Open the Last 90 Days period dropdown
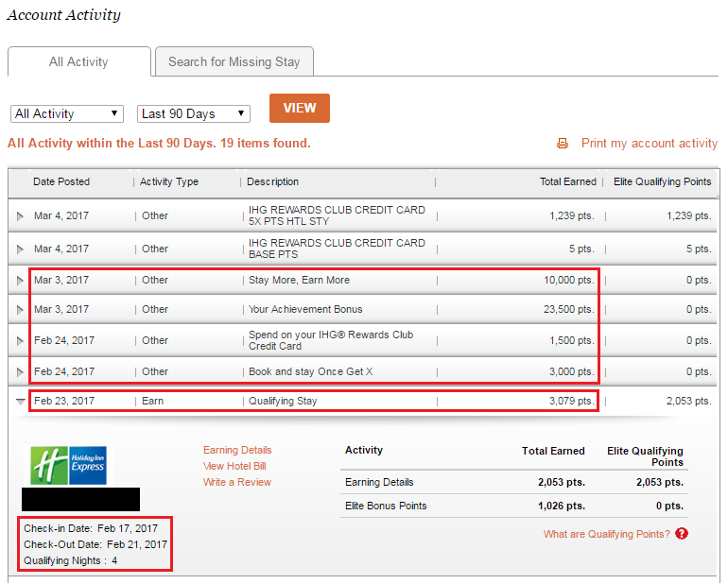The image size is (728, 584). tap(194, 113)
